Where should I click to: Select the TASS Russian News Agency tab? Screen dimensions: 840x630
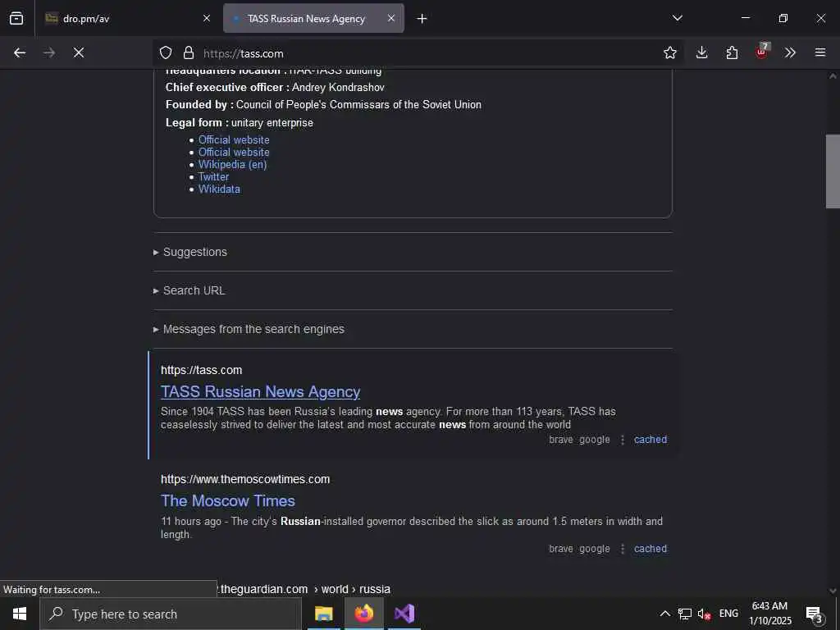point(313,18)
